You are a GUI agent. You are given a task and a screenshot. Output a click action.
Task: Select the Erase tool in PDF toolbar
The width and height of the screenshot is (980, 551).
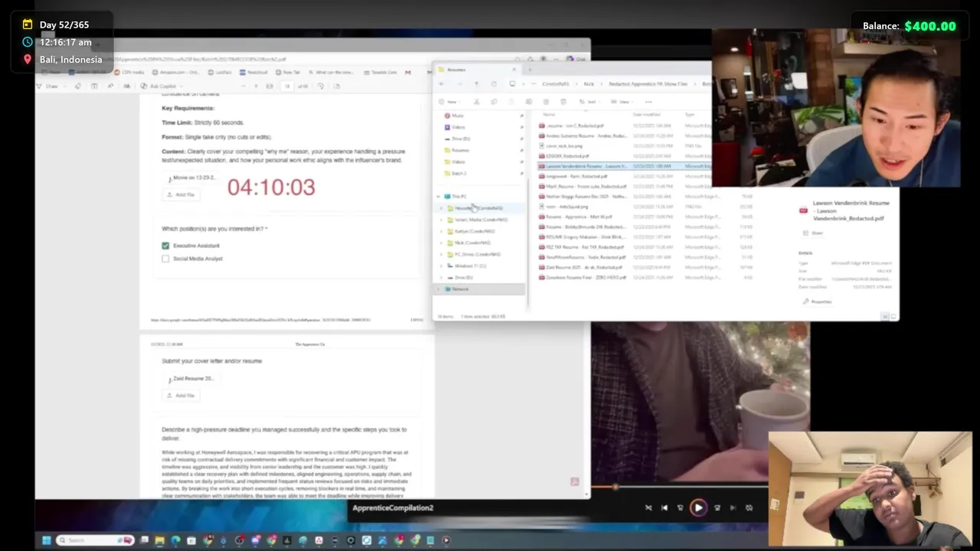[78, 86]
